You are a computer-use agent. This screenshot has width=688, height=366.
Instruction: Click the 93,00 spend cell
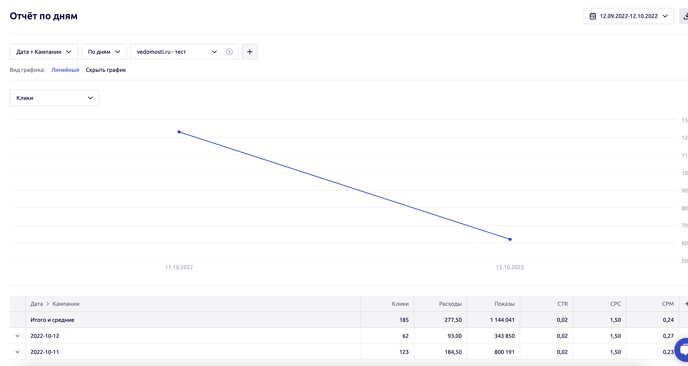click(455, 336)
